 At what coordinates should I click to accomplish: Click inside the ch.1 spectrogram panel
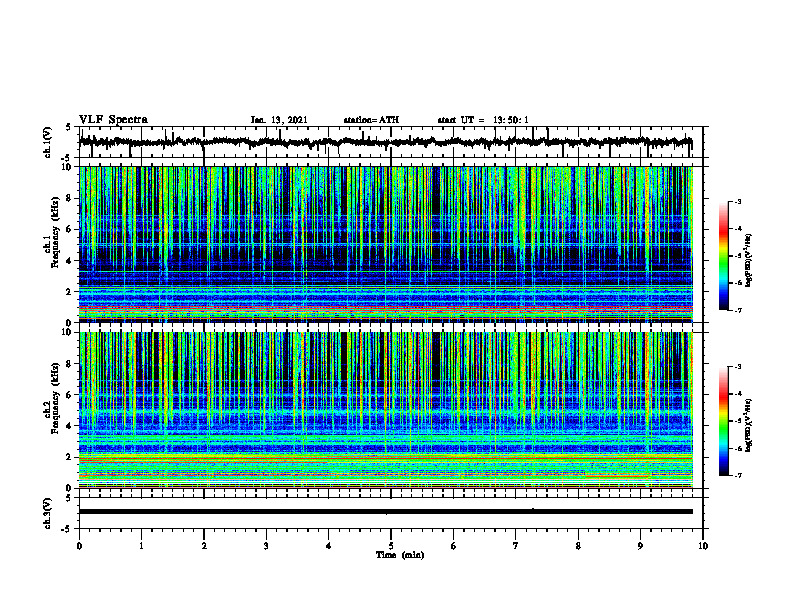[385, 244]
